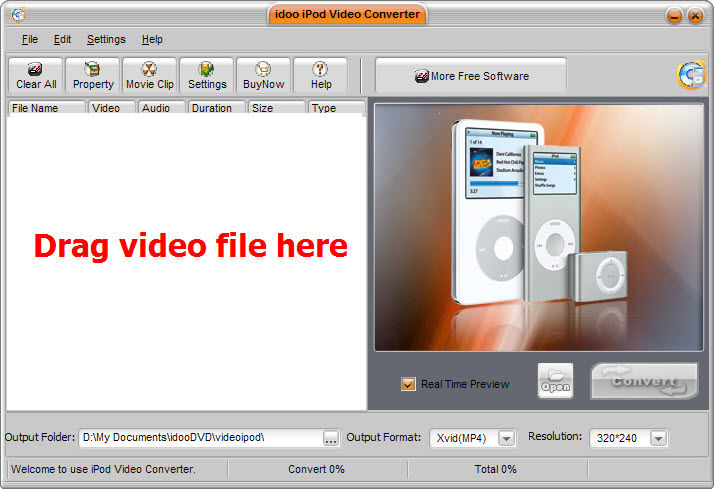Screen dimensions: 714x489
Task: Click More Free Software button
Action: coord(471,76)
